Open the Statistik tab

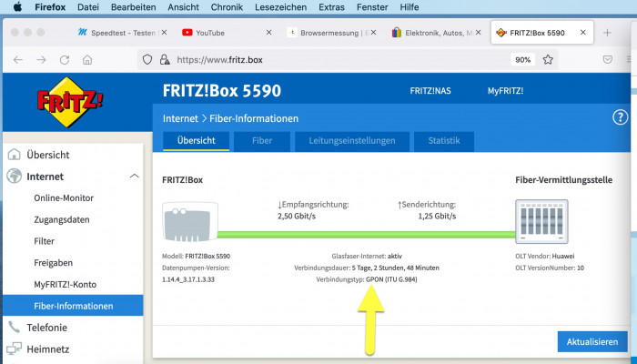coord(443,141)
